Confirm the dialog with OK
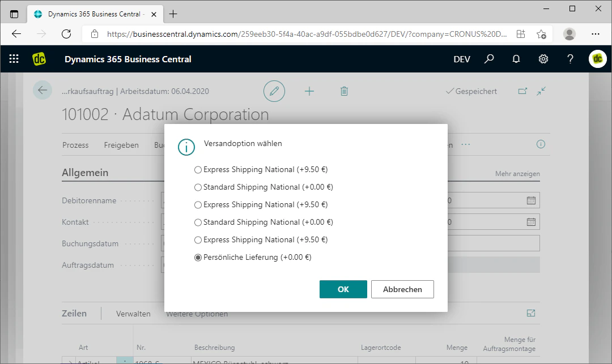 click(343, 289)
